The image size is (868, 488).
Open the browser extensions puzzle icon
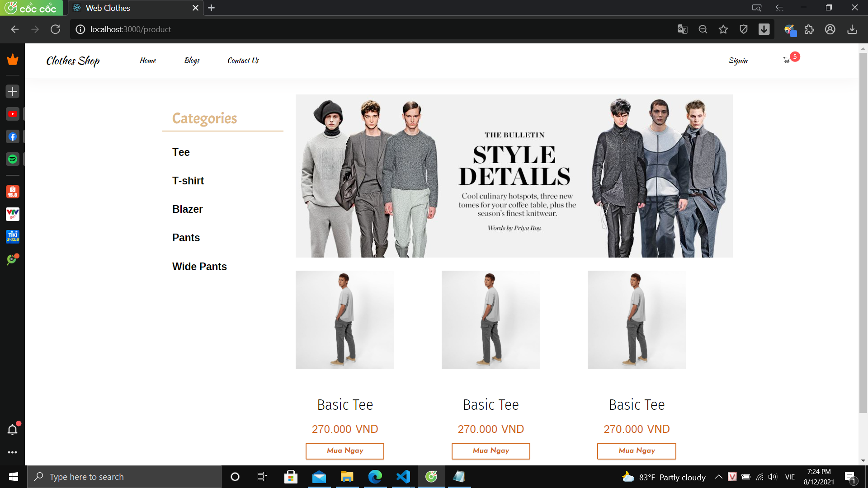point(809,29)
